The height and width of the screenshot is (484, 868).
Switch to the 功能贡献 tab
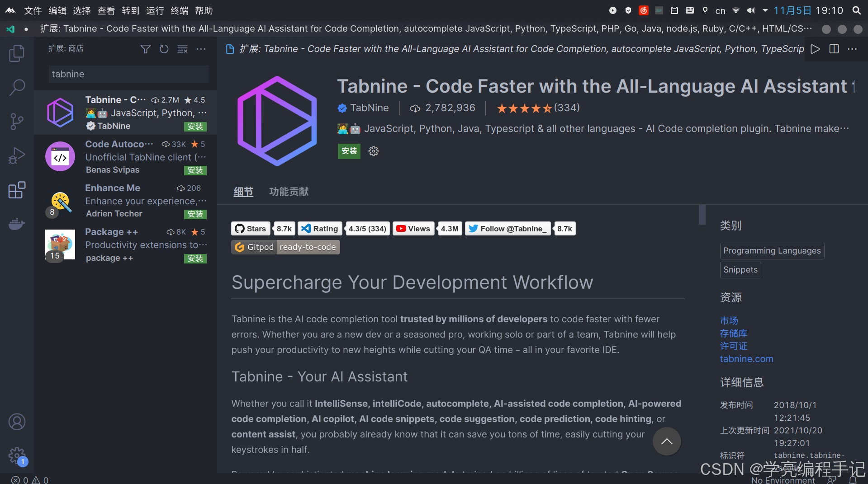pos(289,192)
